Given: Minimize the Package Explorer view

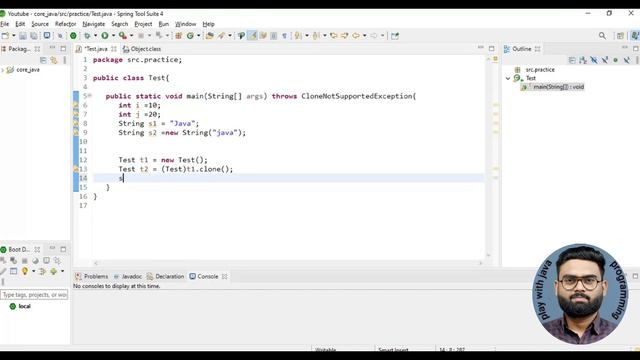Looking at the screenshot, I should 52,49.
